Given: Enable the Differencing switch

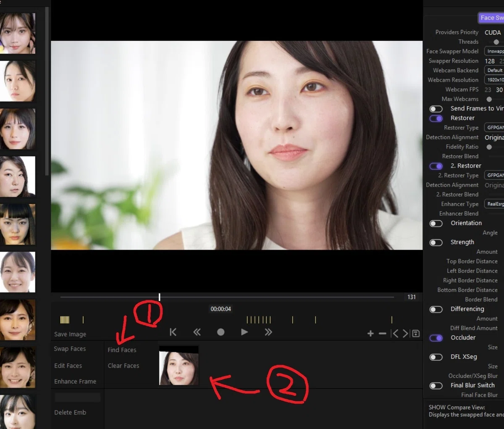Looking at the screenshot, I should pyautogui.click(x=436, y=309).
